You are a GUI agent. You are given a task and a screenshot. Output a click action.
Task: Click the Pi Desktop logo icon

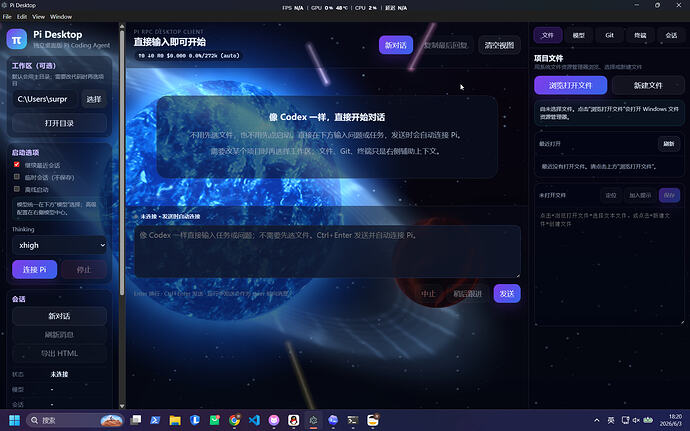(17, 39)
